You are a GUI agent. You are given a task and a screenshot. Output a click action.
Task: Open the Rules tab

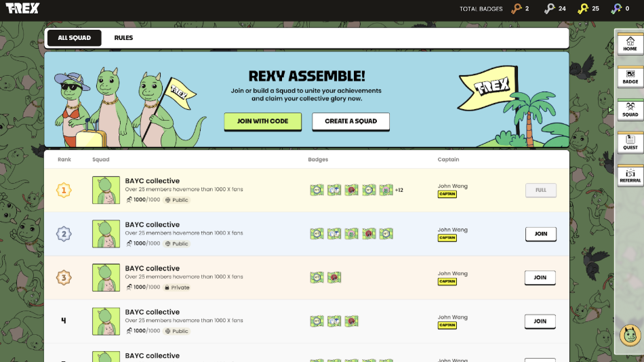coord(123,38)
